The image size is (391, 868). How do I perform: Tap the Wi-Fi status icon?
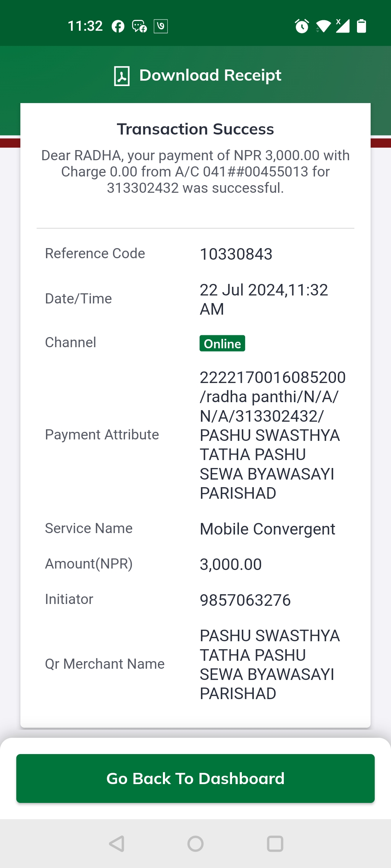pos(323,26)
